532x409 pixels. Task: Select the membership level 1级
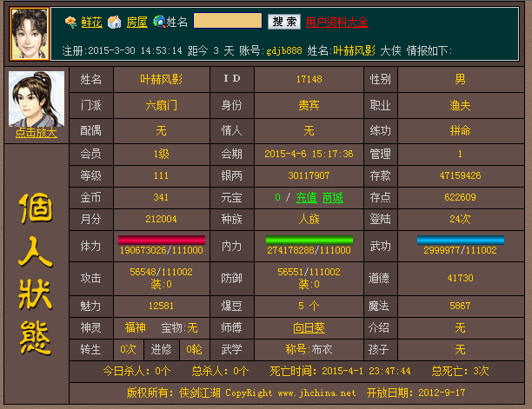162,155
